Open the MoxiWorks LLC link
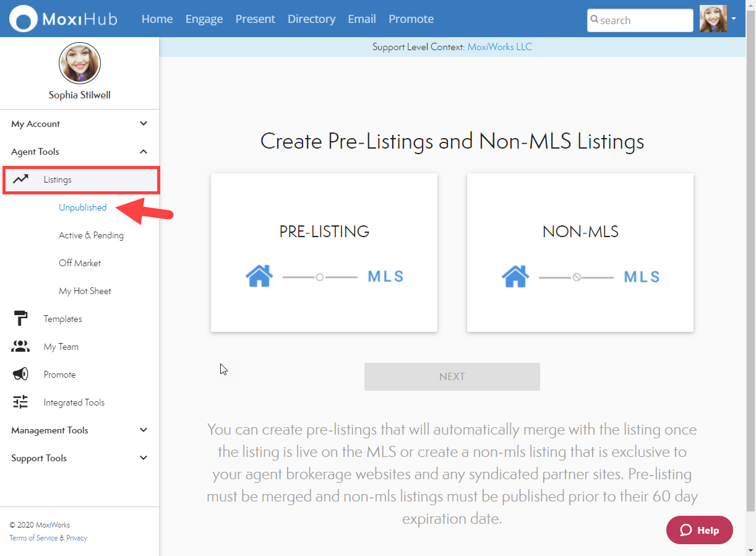The height and width of the screenshot is (556, 756). 499,47
